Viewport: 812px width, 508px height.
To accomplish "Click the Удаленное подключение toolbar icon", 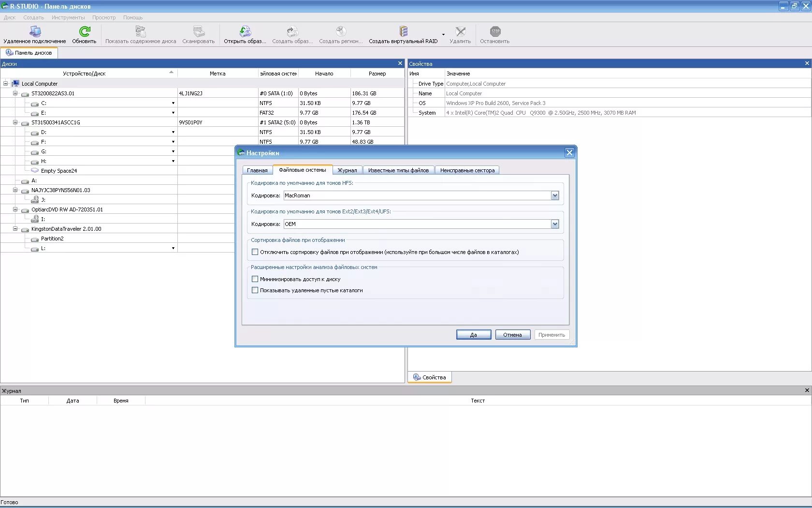I will (x=35, y=31).
